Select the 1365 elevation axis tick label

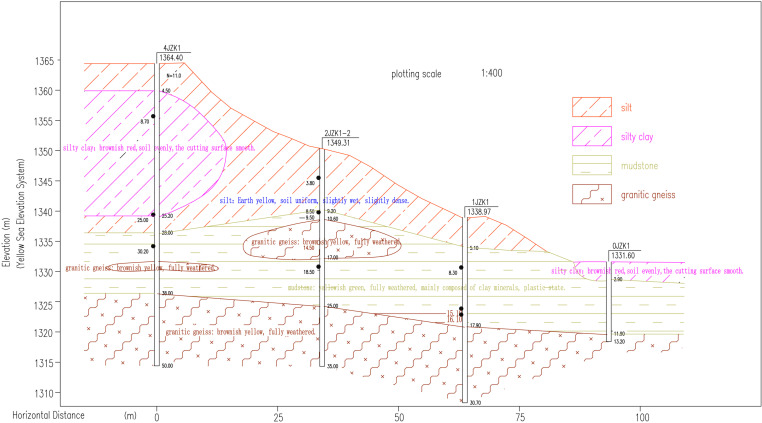pos(44,61)
